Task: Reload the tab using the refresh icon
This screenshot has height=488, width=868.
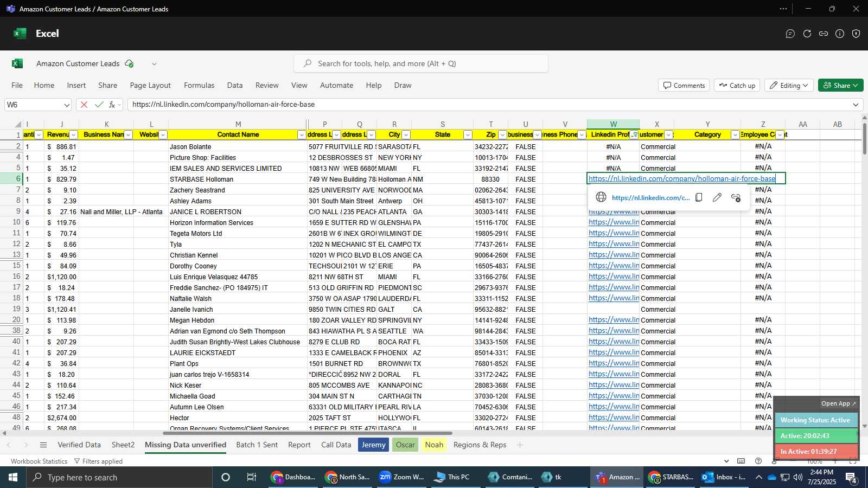Action: (x=807, y=34)
